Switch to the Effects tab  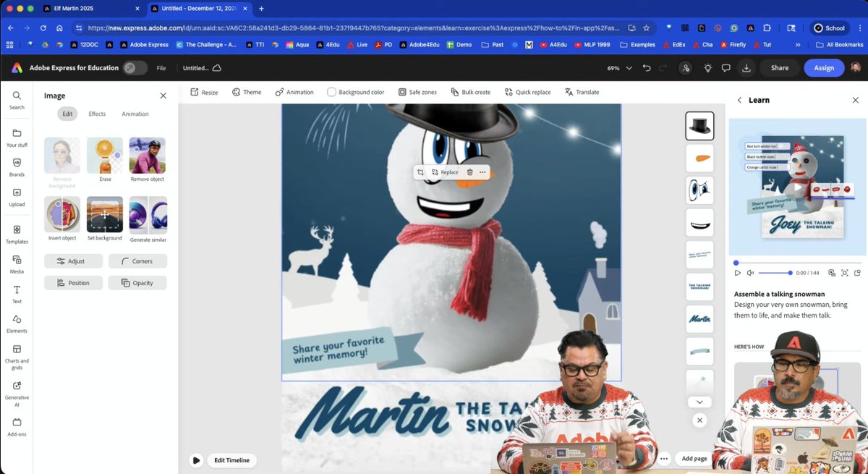coord(97,114)
